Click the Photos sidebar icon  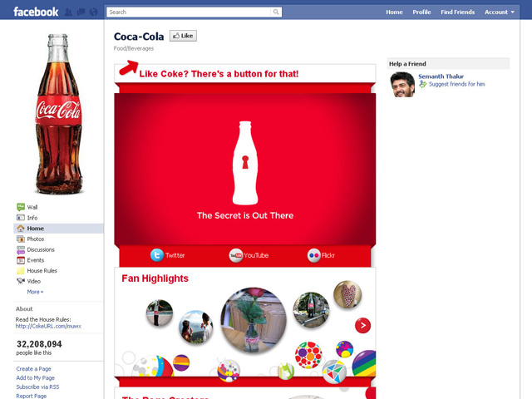pyautogui.click(x=21, y=239)
